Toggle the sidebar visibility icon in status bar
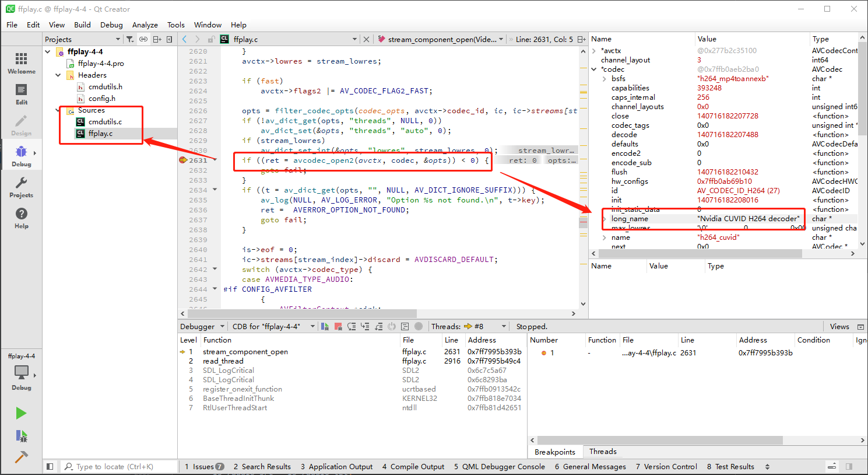Image resolution: width=868 pixels, height=475 pixels. pyautogui.click(x=50, y=466)
